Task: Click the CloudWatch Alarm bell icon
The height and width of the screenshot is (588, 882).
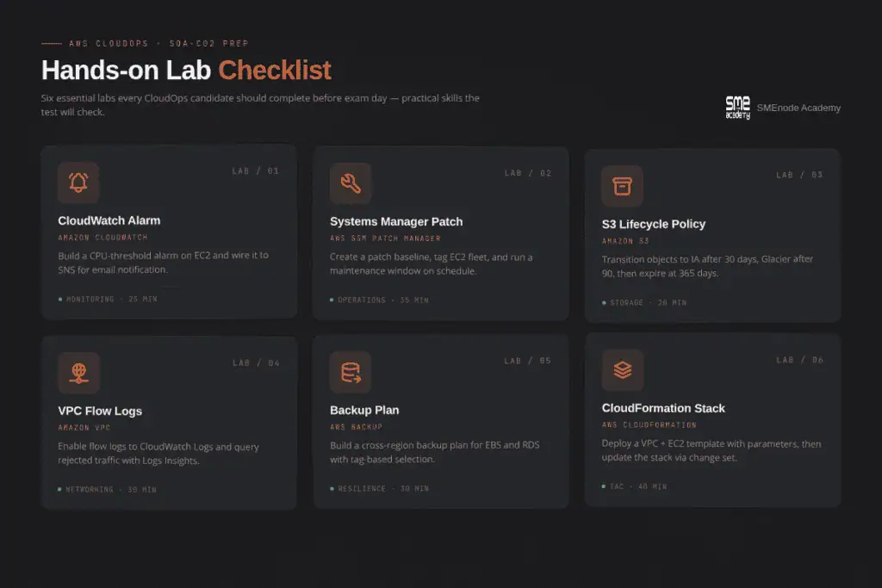Action: [78, 183]
